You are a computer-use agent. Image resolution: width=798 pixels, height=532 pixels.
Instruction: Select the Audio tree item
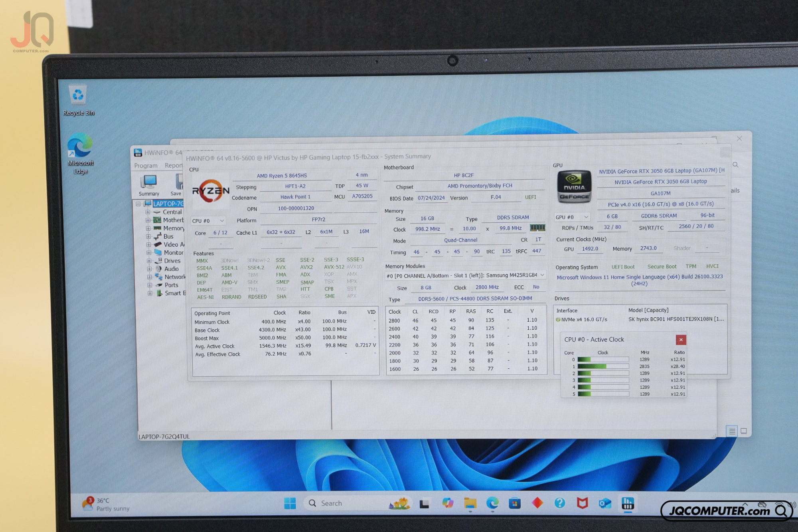tap(172, 269)
